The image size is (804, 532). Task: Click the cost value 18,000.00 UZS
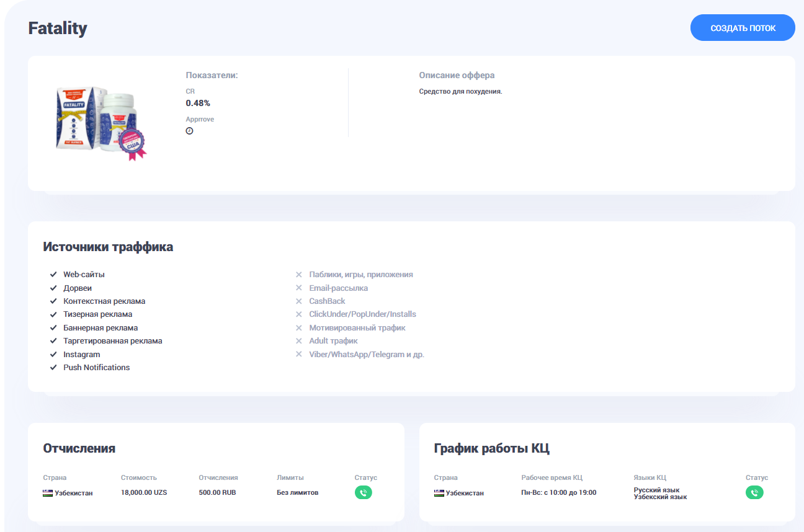144,493
